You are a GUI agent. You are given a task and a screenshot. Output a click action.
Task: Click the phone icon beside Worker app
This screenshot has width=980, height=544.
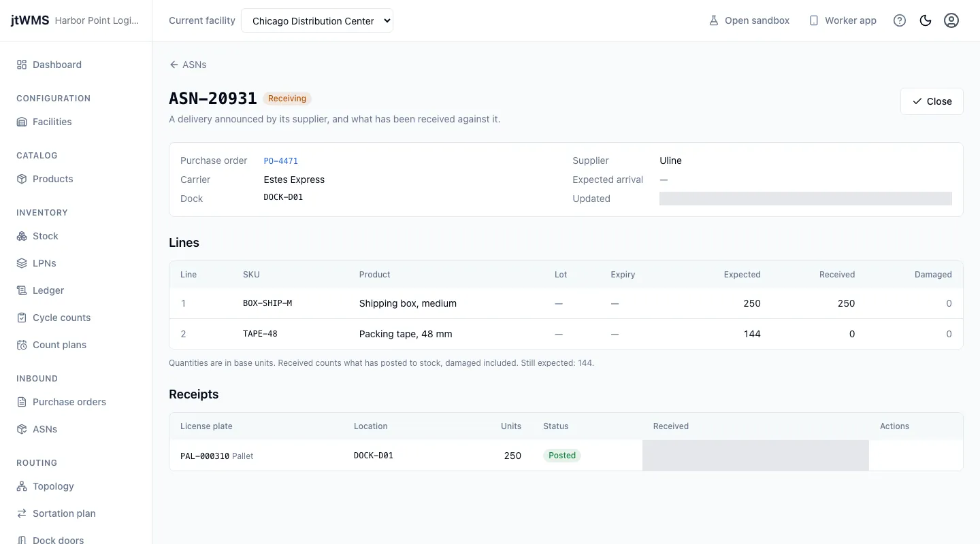[x=814, y=20]
